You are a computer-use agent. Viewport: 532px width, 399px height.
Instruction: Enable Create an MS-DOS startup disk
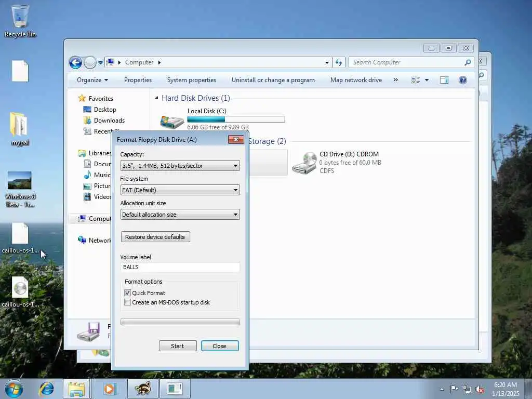coord(128,302)
